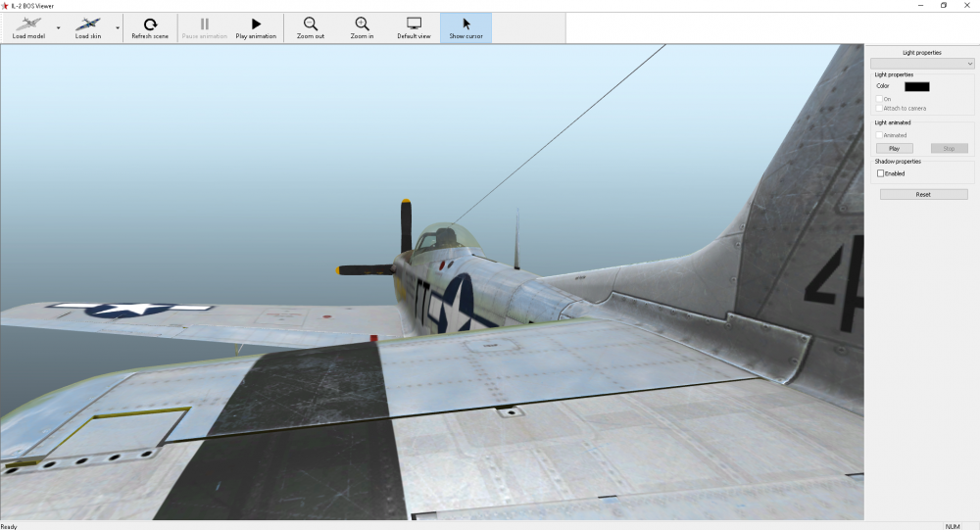
Task: Enable the shadow properties checkbox
Action: point(880,173)
